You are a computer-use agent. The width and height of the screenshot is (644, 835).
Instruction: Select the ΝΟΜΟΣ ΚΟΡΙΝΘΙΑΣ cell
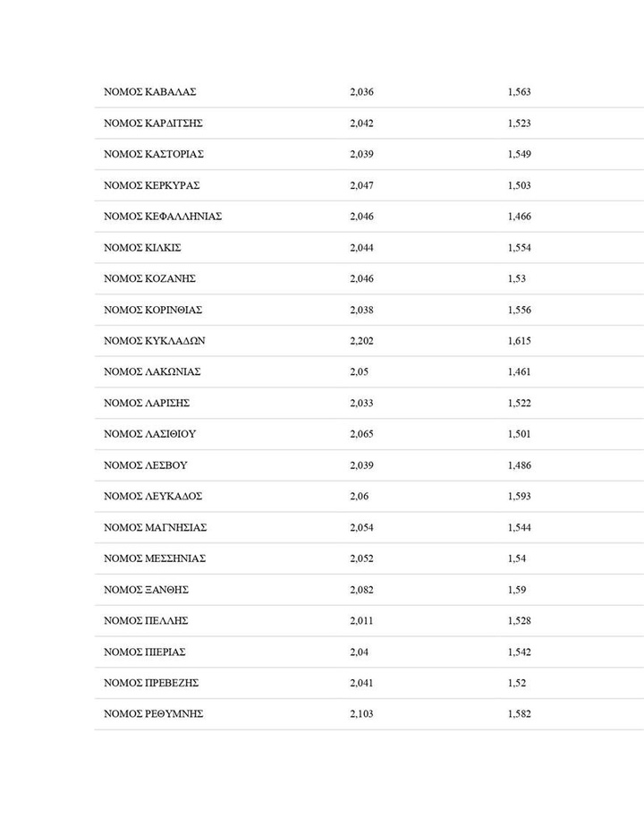coord(153,310)
